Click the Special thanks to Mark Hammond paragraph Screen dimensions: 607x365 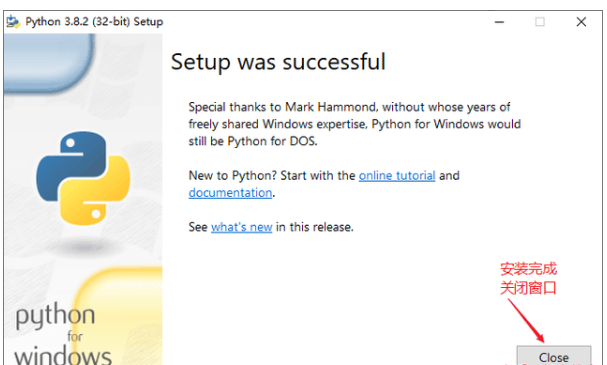coord(354,124)
